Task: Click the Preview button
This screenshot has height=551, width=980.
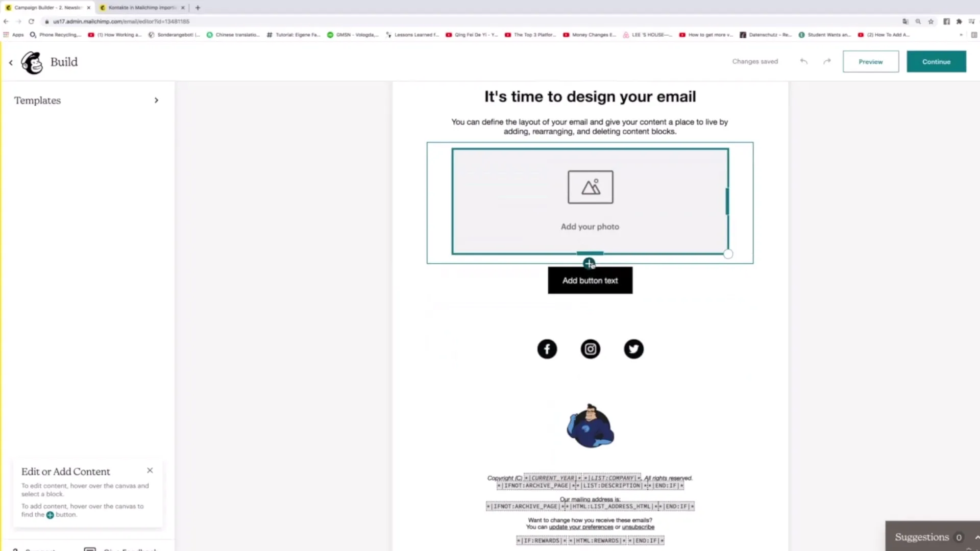Action: tap(870, 61)
